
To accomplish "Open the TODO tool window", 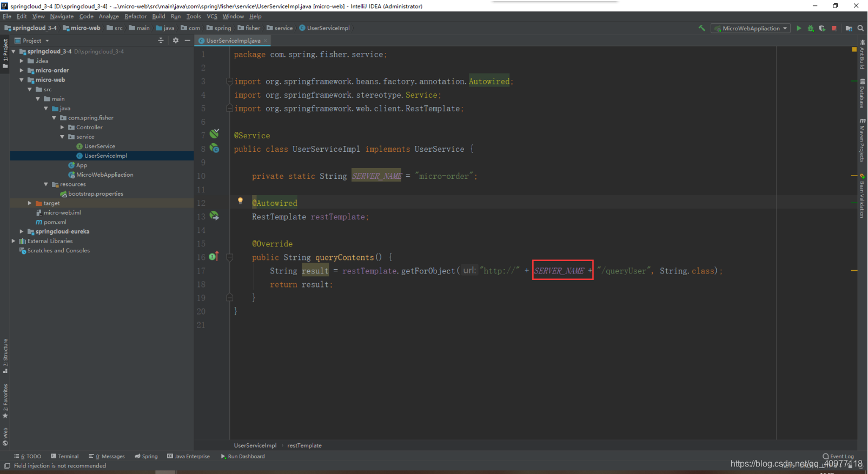I will coord(28,456).
